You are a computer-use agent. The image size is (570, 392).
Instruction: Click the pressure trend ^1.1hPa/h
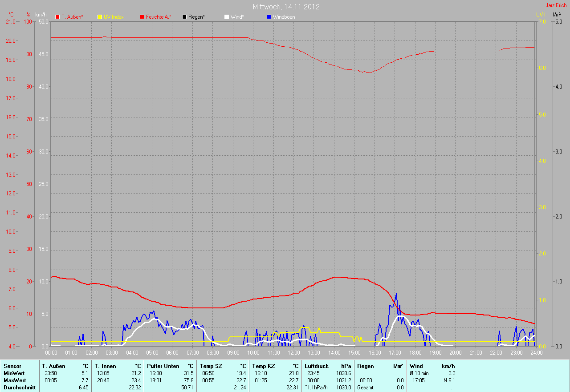coord(316,388)
